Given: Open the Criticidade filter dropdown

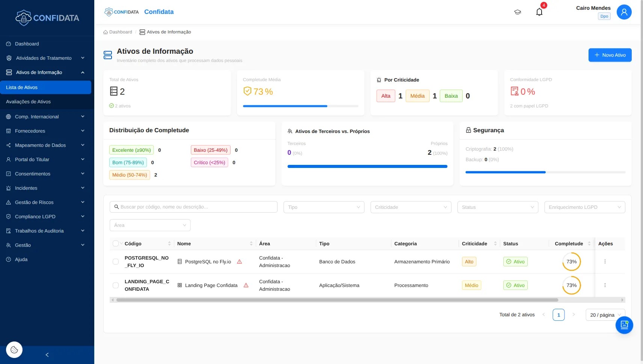Looking at the screenshot, I should click(411, 207).
